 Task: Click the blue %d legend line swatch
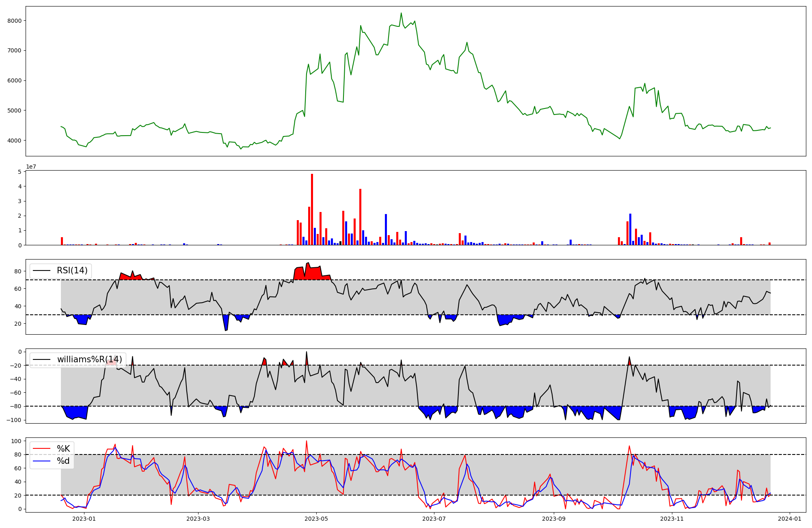[42, 461]
